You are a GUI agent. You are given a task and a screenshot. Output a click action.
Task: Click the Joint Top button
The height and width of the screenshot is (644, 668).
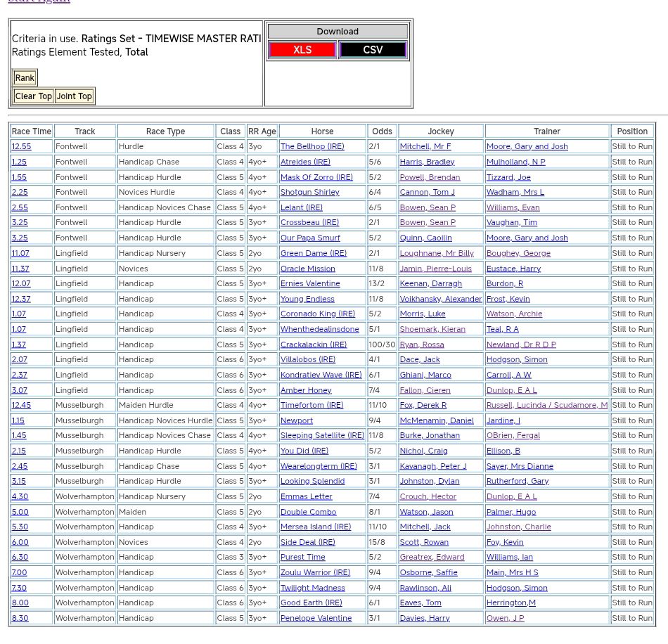pos(75,96)
